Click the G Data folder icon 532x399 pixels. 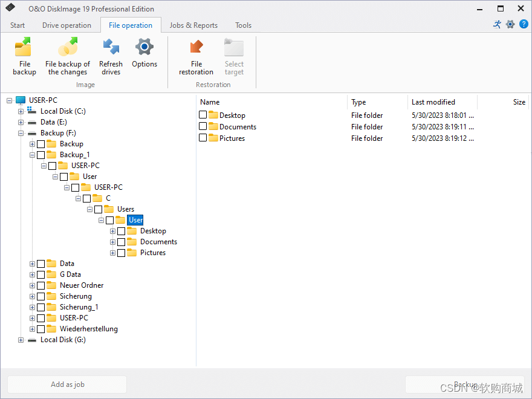click(51, 274)
